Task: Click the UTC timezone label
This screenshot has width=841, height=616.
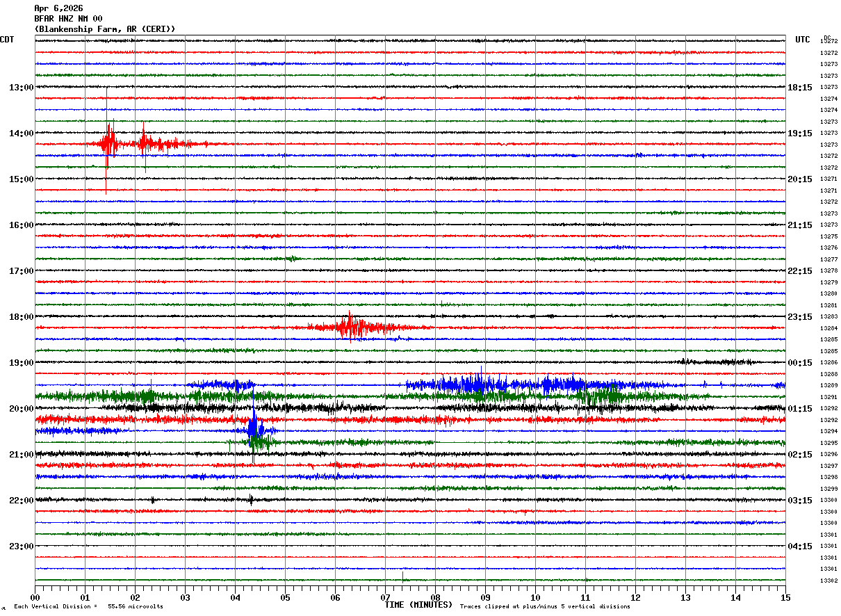Action: pos(803,40)
